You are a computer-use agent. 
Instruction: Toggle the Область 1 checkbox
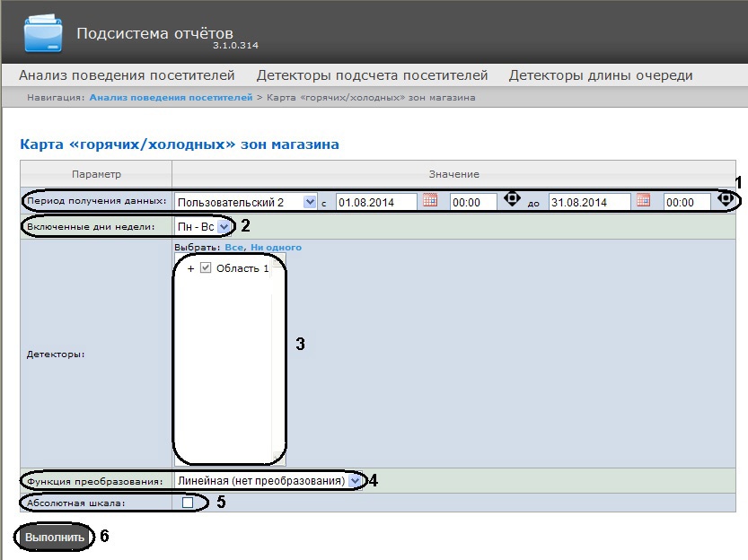click(206, 268)
